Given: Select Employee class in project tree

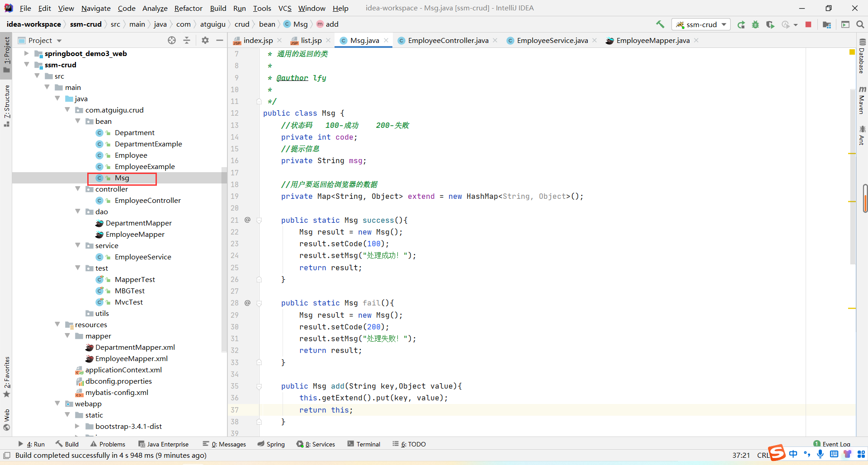Looking at the screenshot, I should pyautogui.click(x=131, y=155).
